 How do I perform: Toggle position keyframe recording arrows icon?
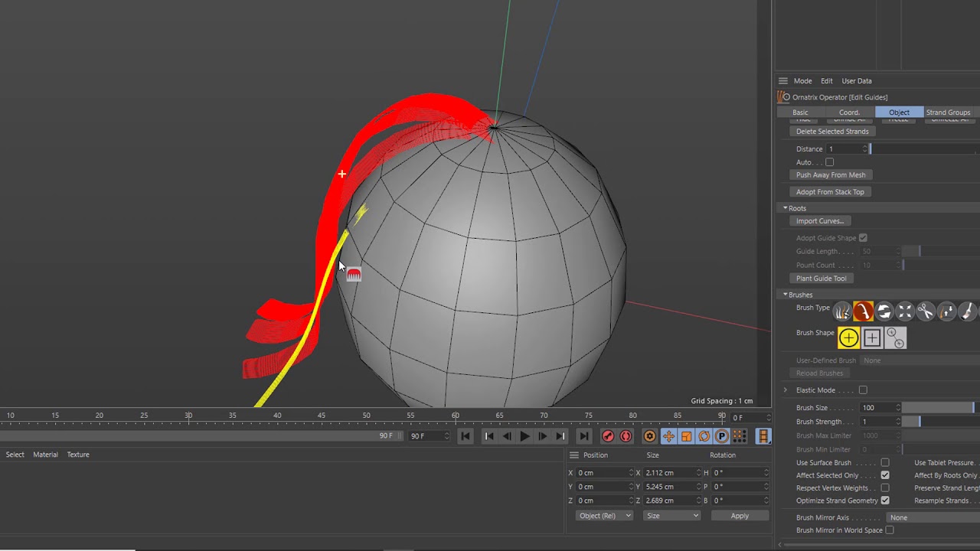(x=668, y=436)
